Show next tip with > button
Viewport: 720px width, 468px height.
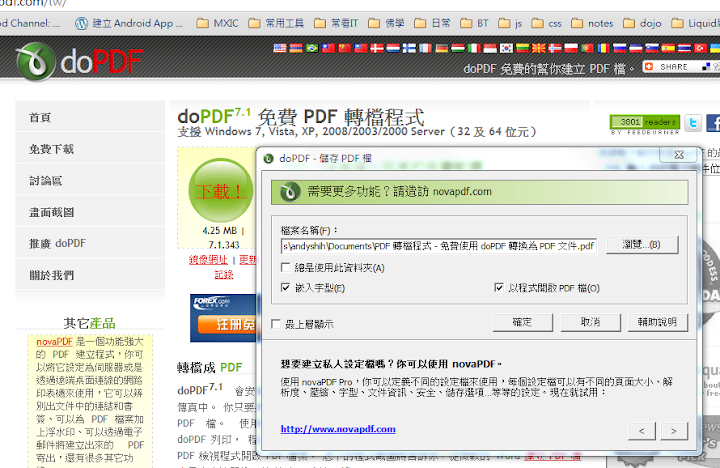click(x=674, y=431)
